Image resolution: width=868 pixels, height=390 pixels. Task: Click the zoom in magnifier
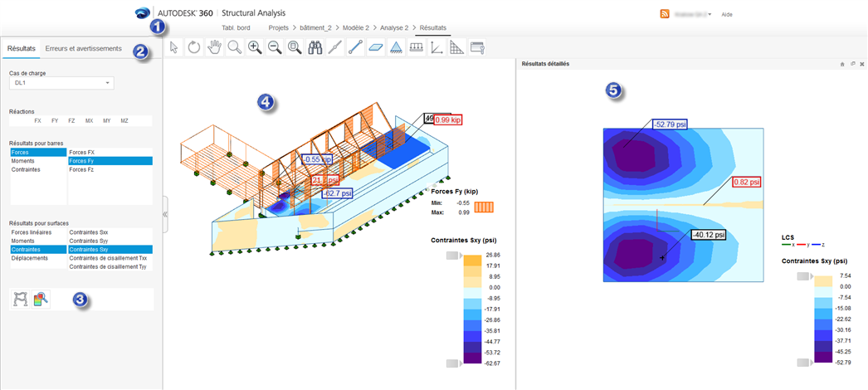pos(255,47)
